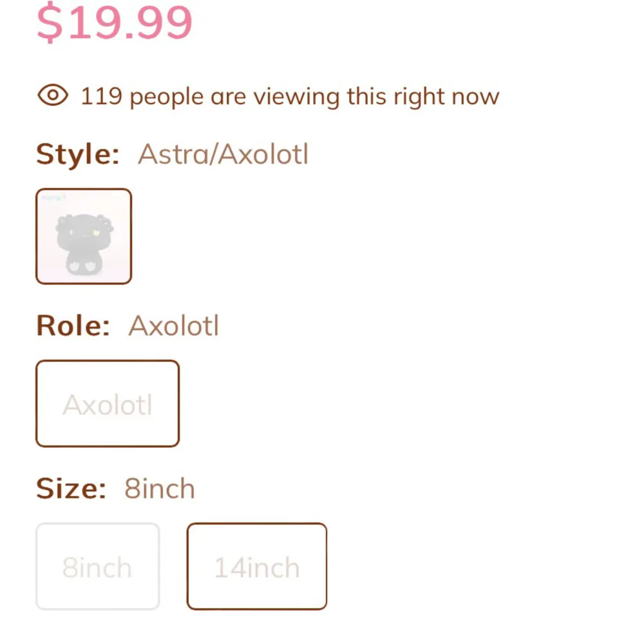The height and width of the screenshot is (644, 644).
Task: Click the 'Astra/Axolotl' style value text
Action: (223, 155)
